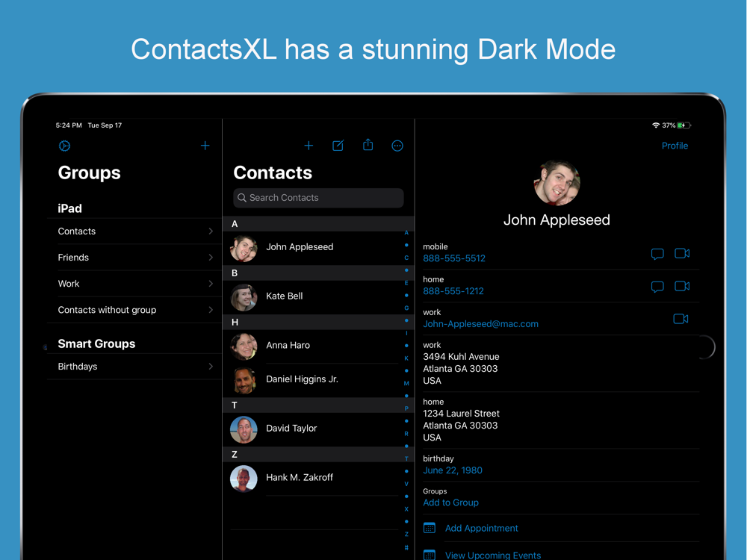Tap Kate Bell's avatar thumbnail
Viewport: 747px width, 560px height.
point(244,297)
